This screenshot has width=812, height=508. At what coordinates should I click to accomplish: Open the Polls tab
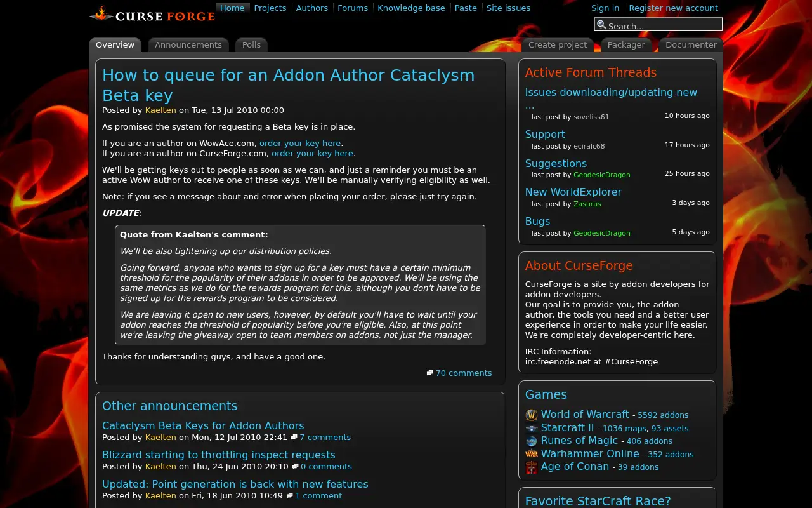pyautogui.click(x=252, y=45)
